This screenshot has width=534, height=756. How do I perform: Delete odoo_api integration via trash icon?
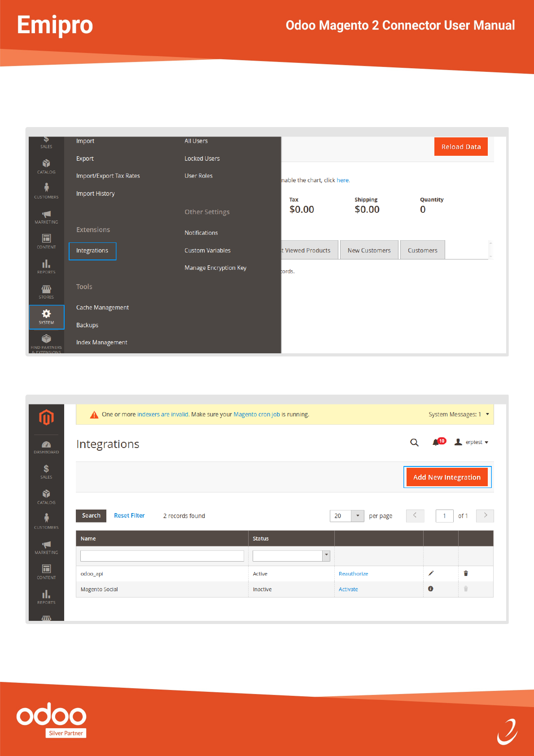click(466, 573)
